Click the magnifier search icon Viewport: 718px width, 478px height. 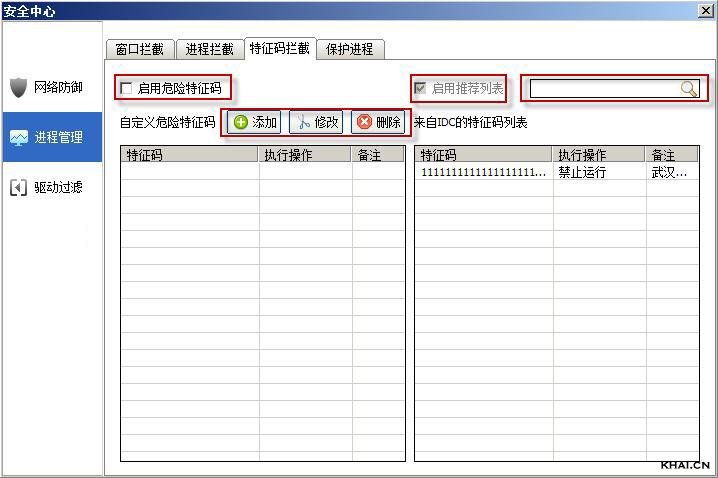click(x=689, y=89)
